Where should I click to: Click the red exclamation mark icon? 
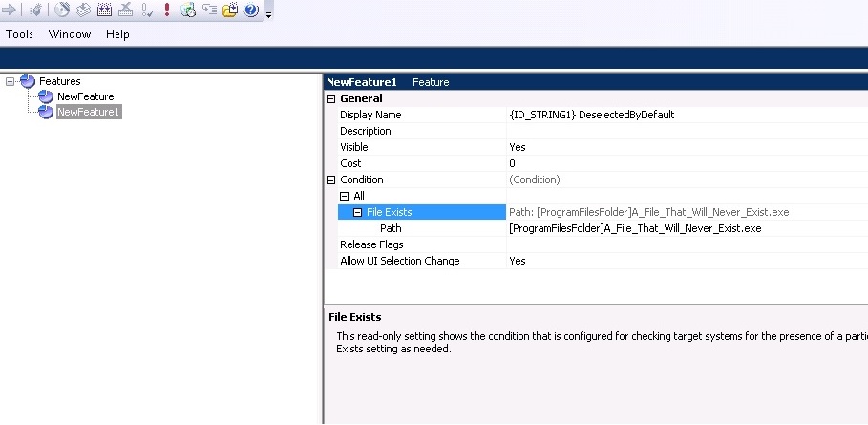point(166,10)
